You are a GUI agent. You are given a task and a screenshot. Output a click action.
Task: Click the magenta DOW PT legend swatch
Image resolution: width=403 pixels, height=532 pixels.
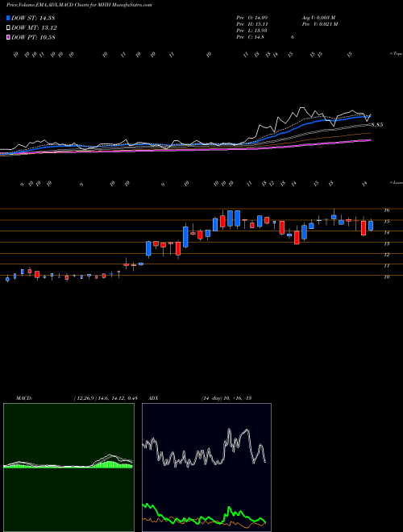(x=9, y=37)
